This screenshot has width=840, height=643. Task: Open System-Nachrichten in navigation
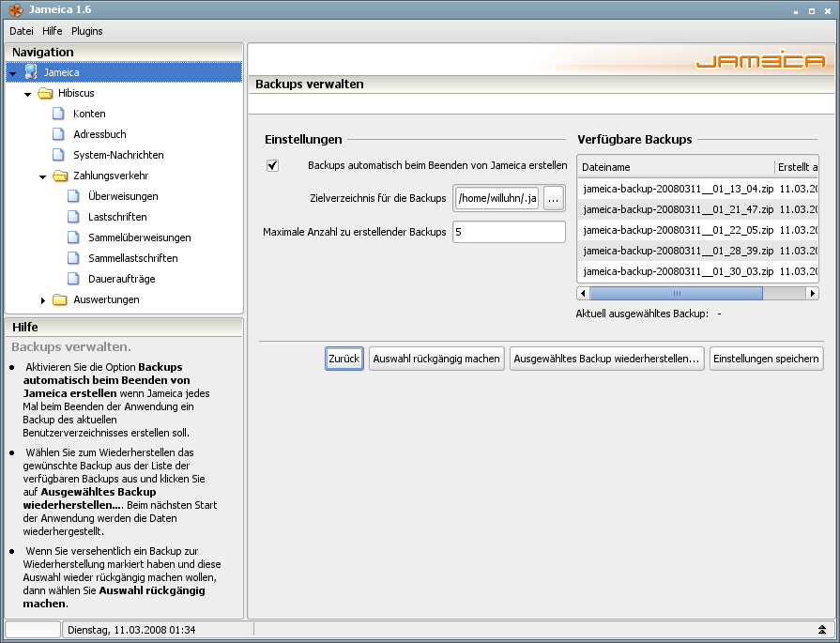click(118, 155)
